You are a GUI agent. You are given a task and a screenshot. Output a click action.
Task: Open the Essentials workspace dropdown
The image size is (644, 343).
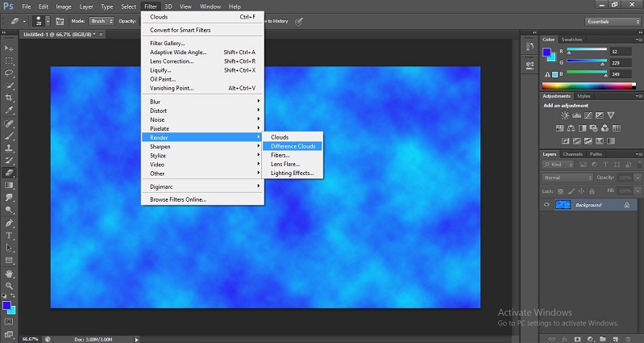point(613,21)
